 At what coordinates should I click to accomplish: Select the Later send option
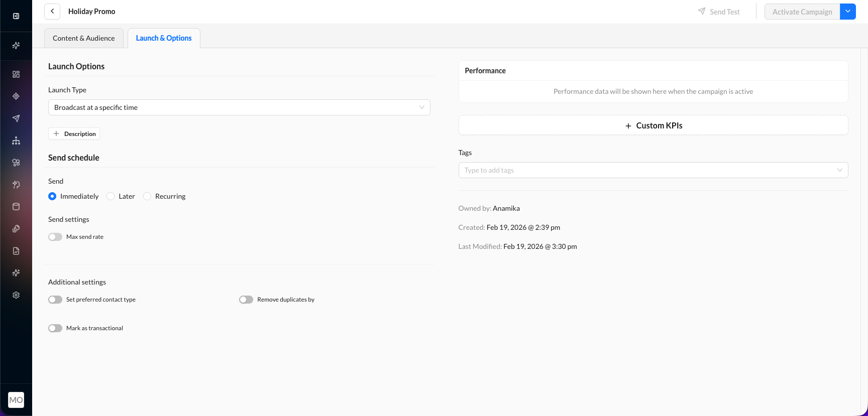click(x=111, y=196)
